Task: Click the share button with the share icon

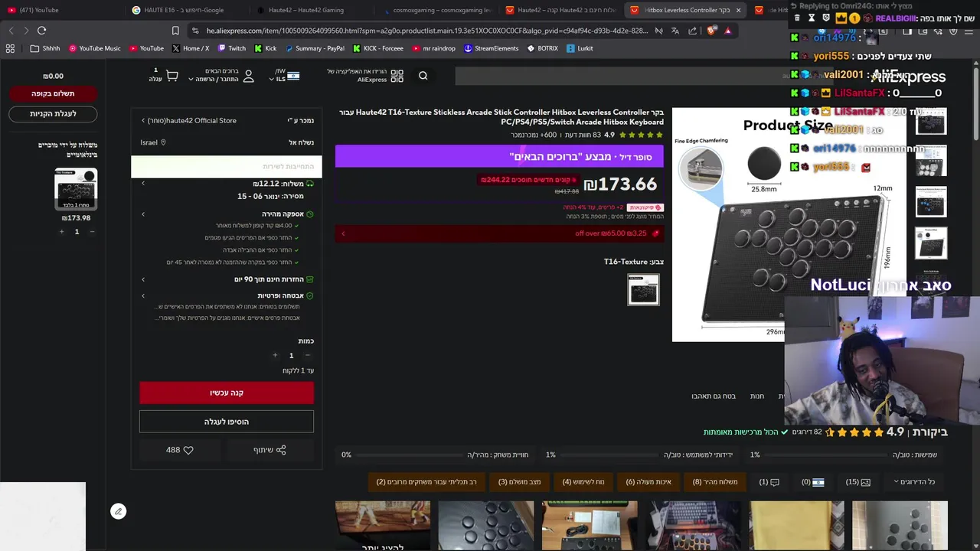Action: pos(269,450)
